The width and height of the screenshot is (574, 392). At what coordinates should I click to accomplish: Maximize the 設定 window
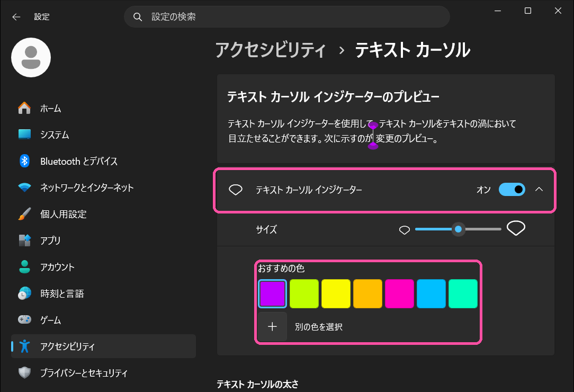528,11
